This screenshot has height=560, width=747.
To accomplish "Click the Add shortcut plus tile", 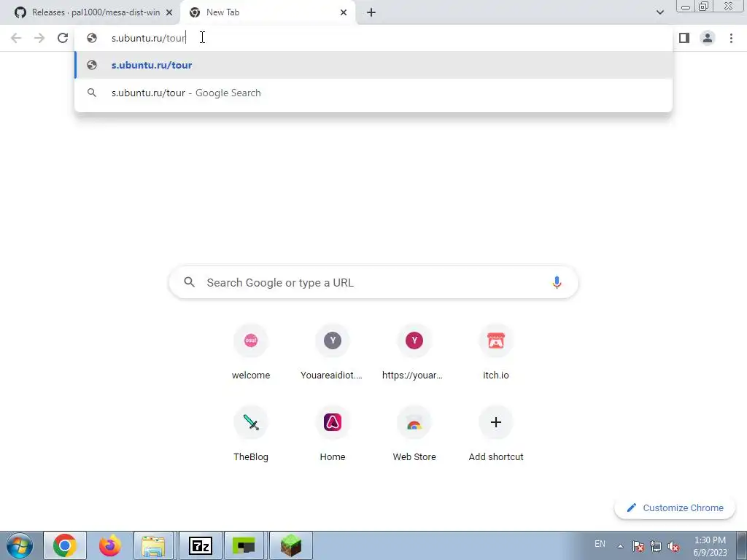I will coord(495,435).
